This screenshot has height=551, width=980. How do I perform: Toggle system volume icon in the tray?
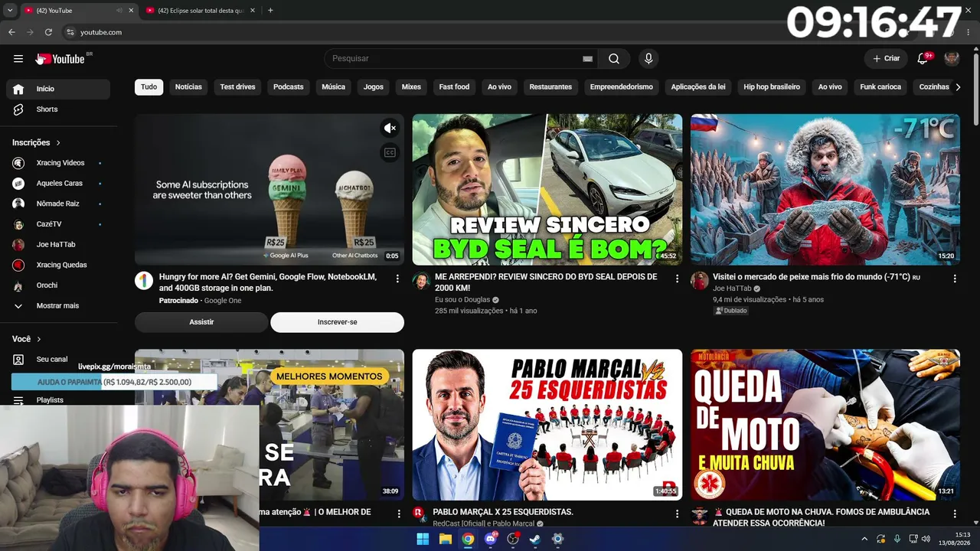926,540
